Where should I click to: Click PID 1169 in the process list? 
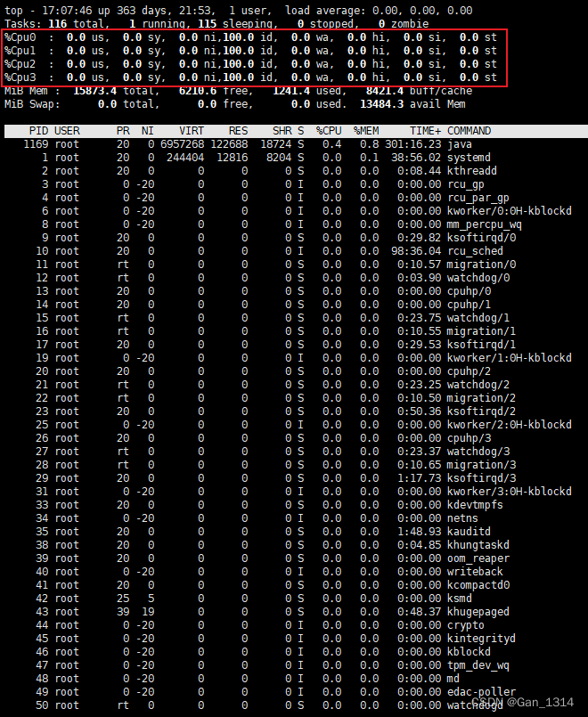pyautogui.click(x=36, y=144)
